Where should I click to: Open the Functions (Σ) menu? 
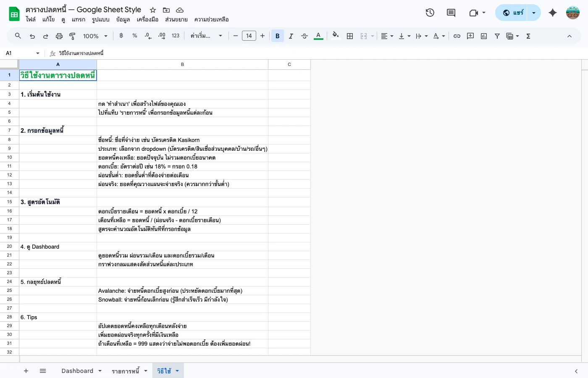pyautogui.click(x=528, y=36)
